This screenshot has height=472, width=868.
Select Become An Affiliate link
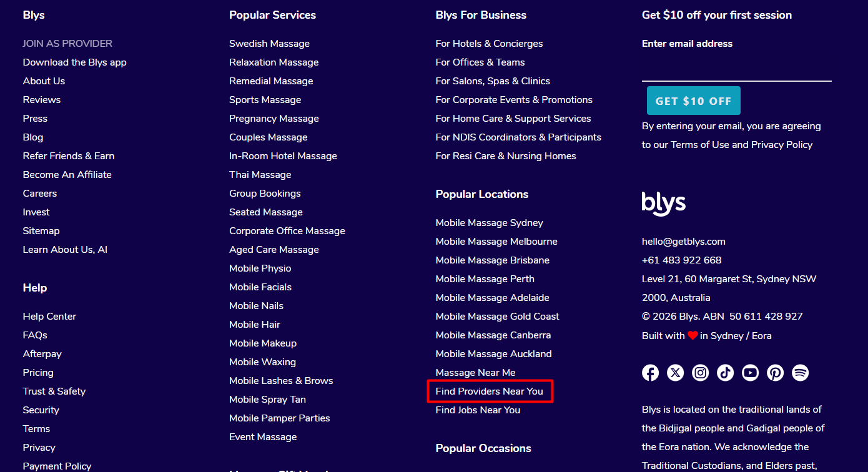point(67,175)
